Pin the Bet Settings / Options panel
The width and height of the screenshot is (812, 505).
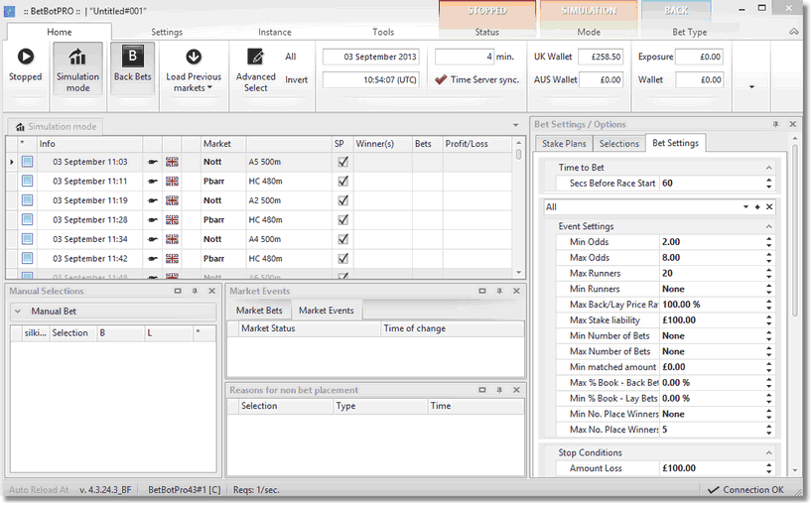click(775, 124)
